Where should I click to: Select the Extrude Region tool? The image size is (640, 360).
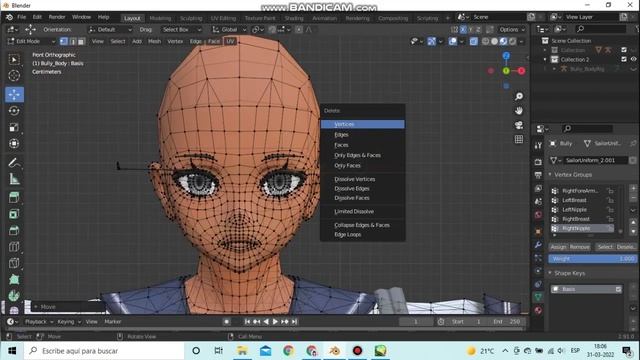14,198
